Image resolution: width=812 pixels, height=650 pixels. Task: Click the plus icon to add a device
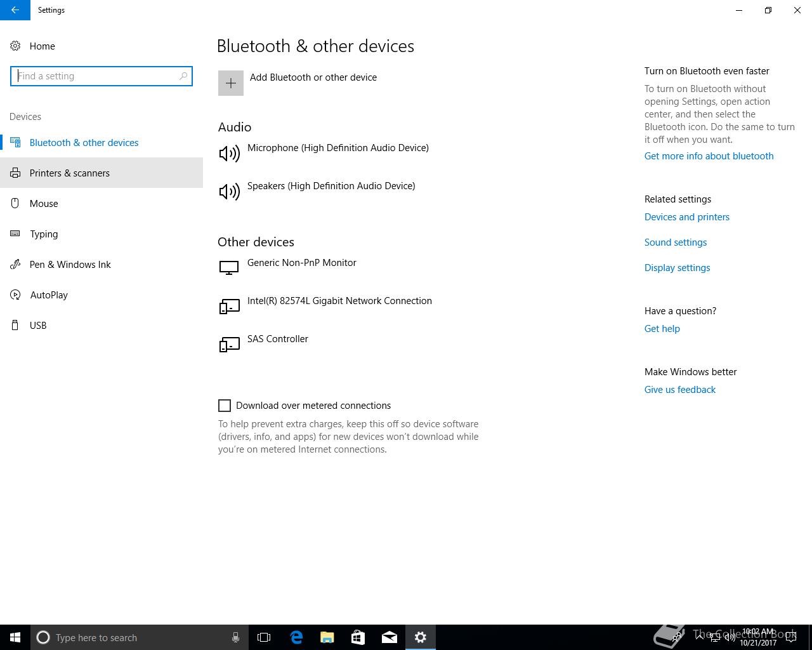[x=231, y=83]
